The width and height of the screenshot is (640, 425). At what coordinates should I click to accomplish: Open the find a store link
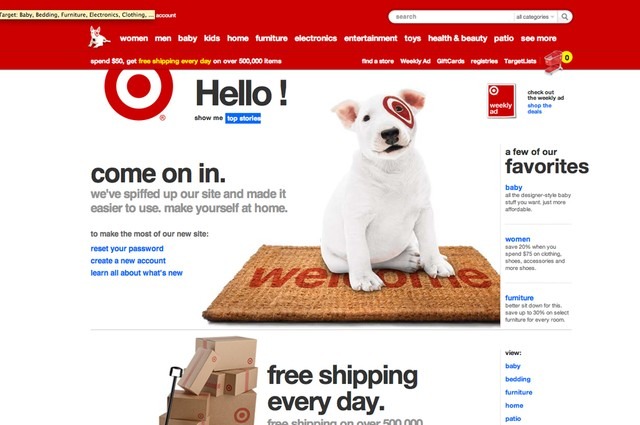click(x=378, y=61)
